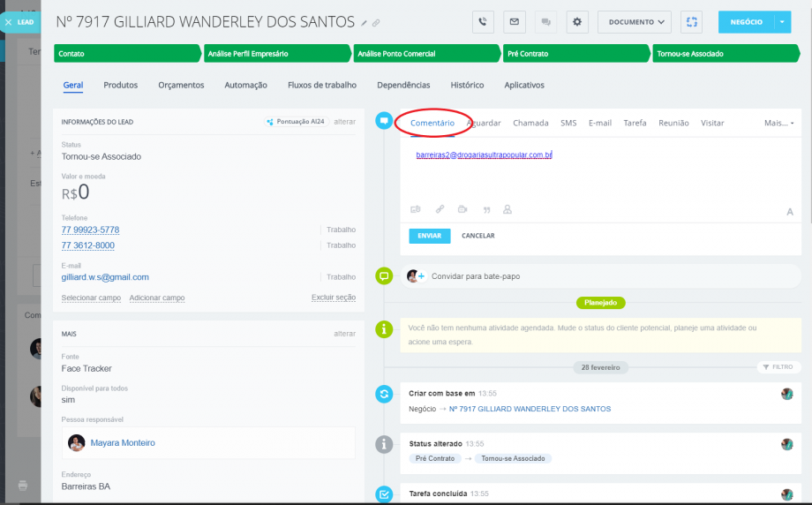Click the mention person icon in editor
The height and width of the screenshot is (505, 812).
tap(507, 209)
